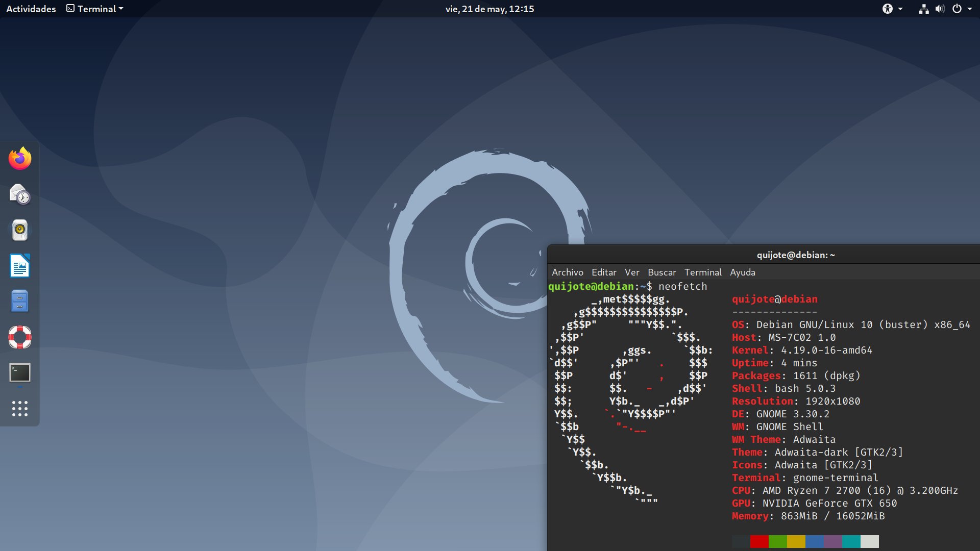This screenshot has width=980, height=551.
Task: Open the Archivo menu in terminal
Action: (x=567, y=272)
